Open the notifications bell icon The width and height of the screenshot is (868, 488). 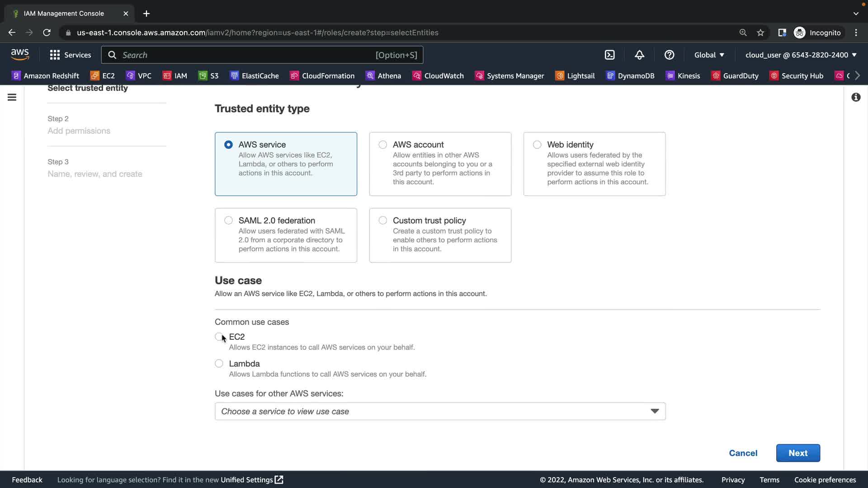click(x=639, y=55)
